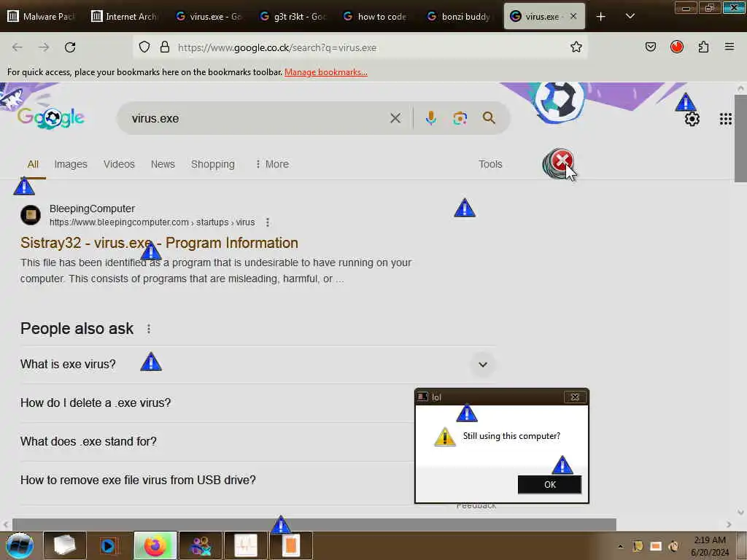Expand 'What does .exe stand for?'

pos(217,441)
